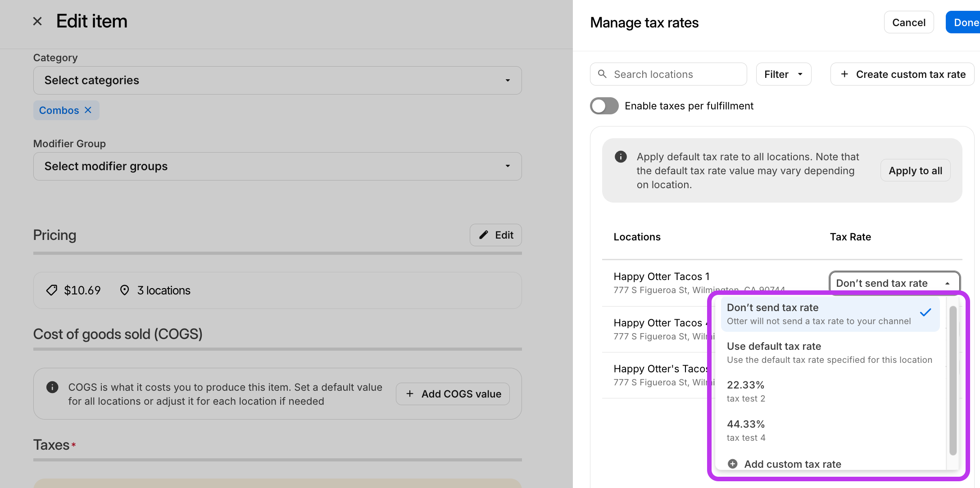Click Create custom tax rate button

903,74
